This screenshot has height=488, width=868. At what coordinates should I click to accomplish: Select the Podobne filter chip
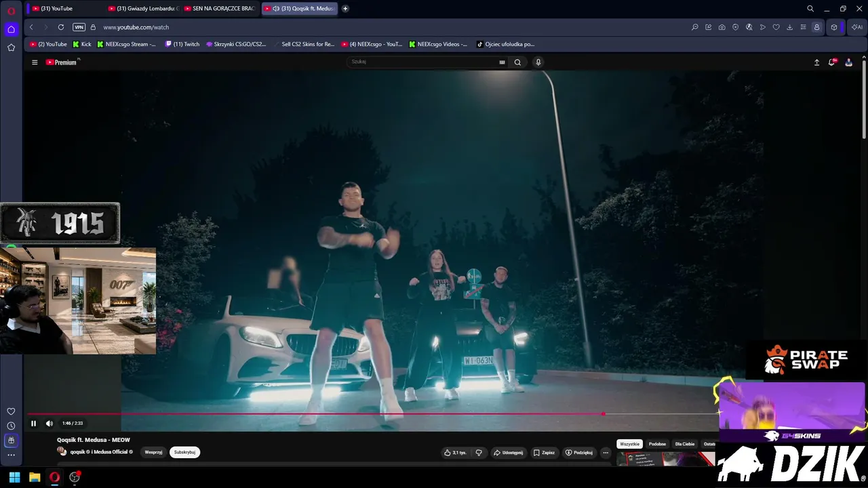point(657,444)
